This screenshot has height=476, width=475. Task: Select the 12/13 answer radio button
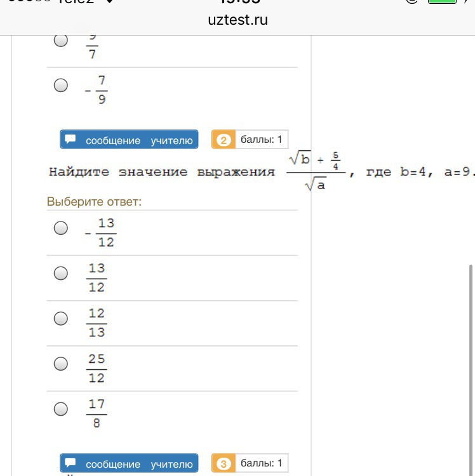61,319
